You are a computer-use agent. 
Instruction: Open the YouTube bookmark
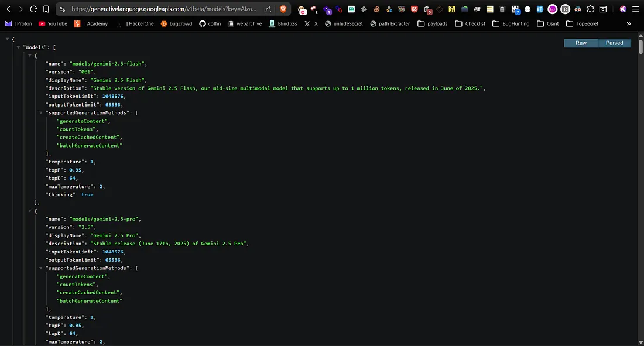[x=53, y=24]
